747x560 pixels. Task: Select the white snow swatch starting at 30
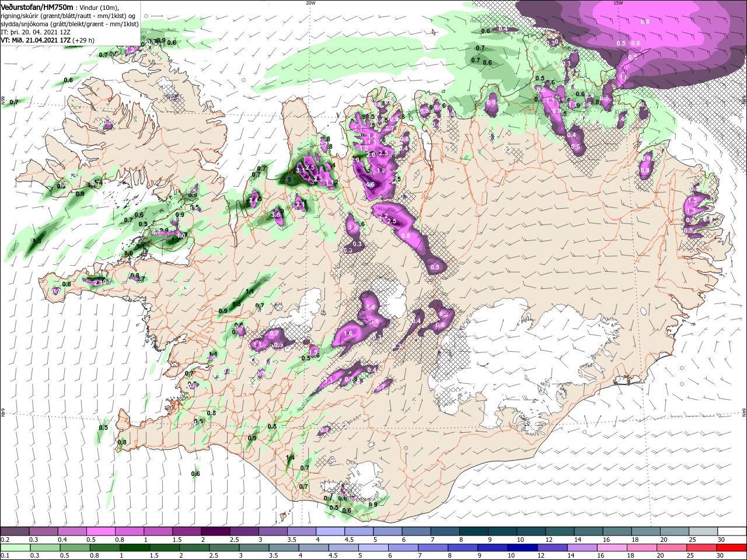(x=731, y=531)
